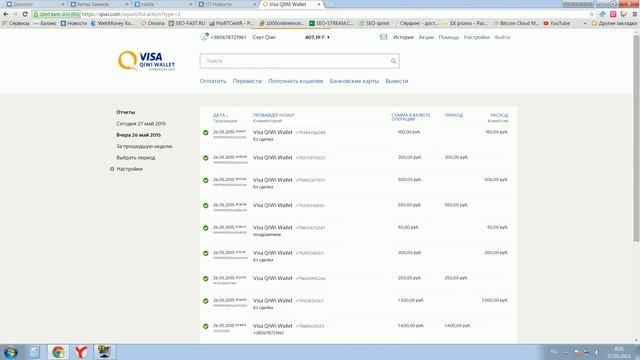The width and height of the screenshot is (640, 360).
Task: Click the Chrome icon in the taskbar
Action: tap(58, 352)
